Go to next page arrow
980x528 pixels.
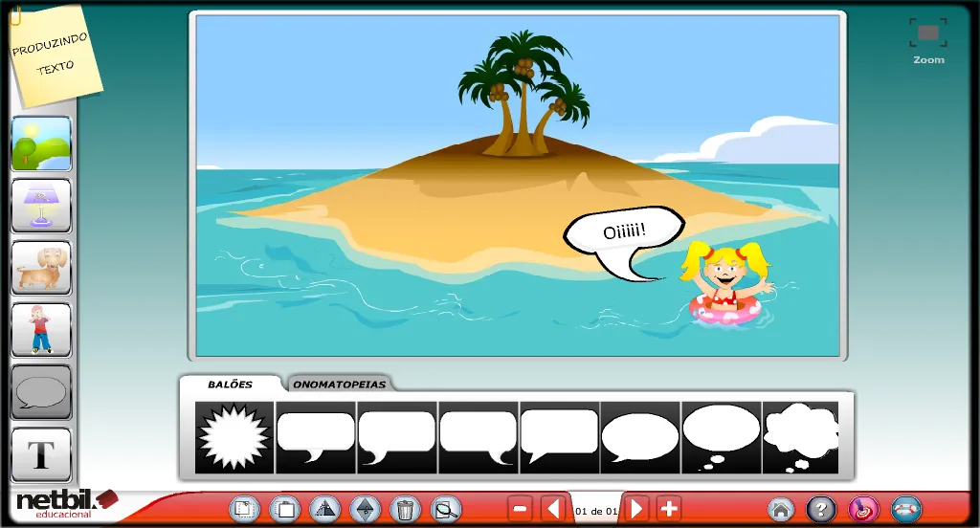(x=636, y=509)
